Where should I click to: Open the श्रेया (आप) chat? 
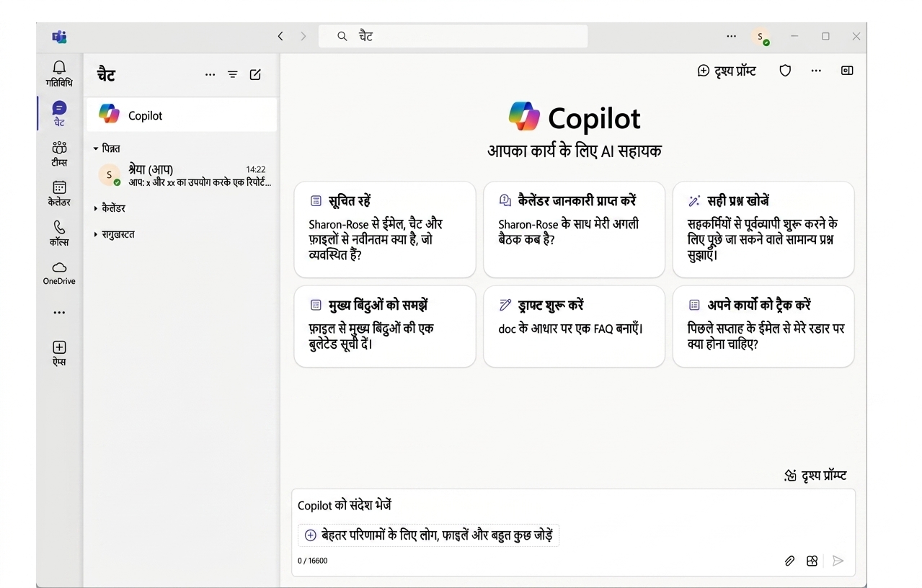coord(182,175)
